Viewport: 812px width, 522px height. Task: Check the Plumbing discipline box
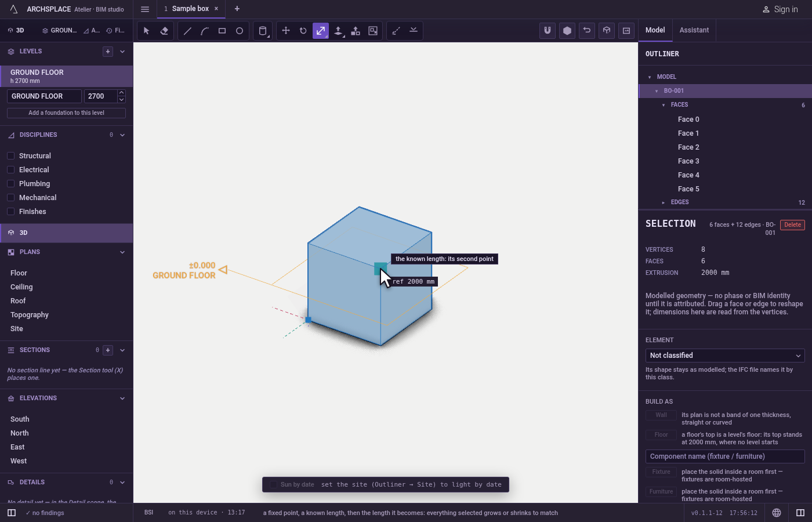tap(11, 184)
